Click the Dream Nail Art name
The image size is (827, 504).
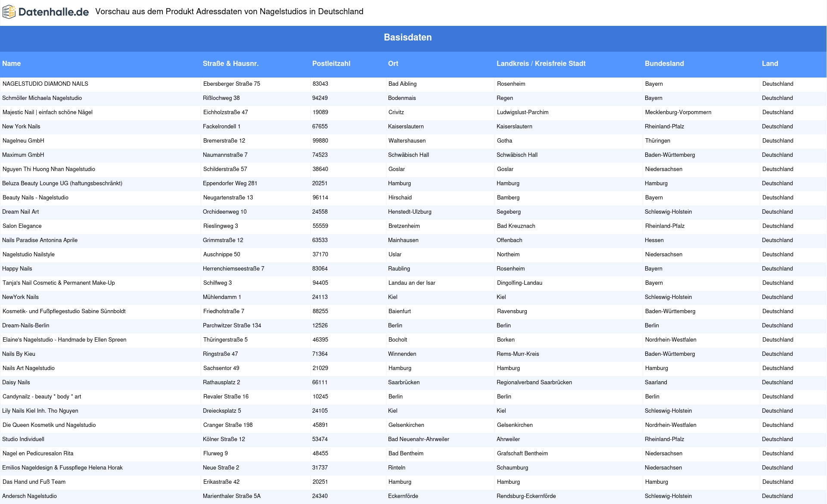(x=20, y=212)
